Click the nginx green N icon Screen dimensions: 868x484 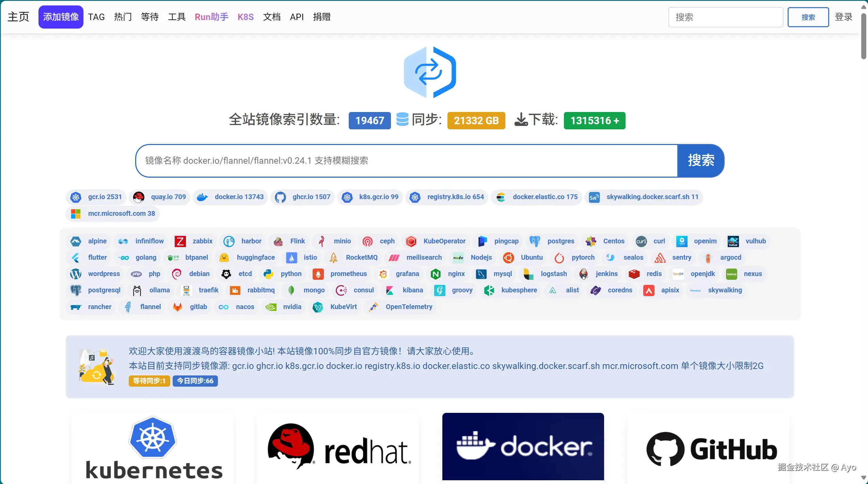(436, 274)
